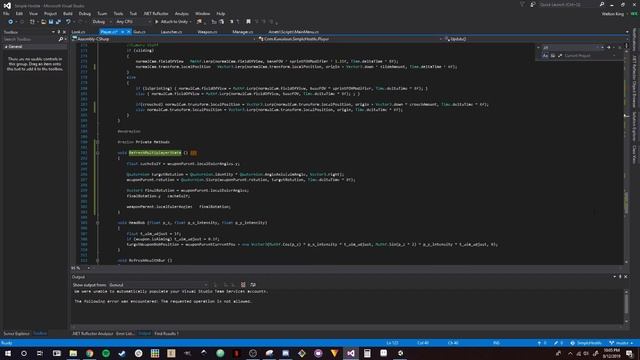Click the Open File folder icon
The height and width of the screenshot is (360, 640).
(43, 22)
